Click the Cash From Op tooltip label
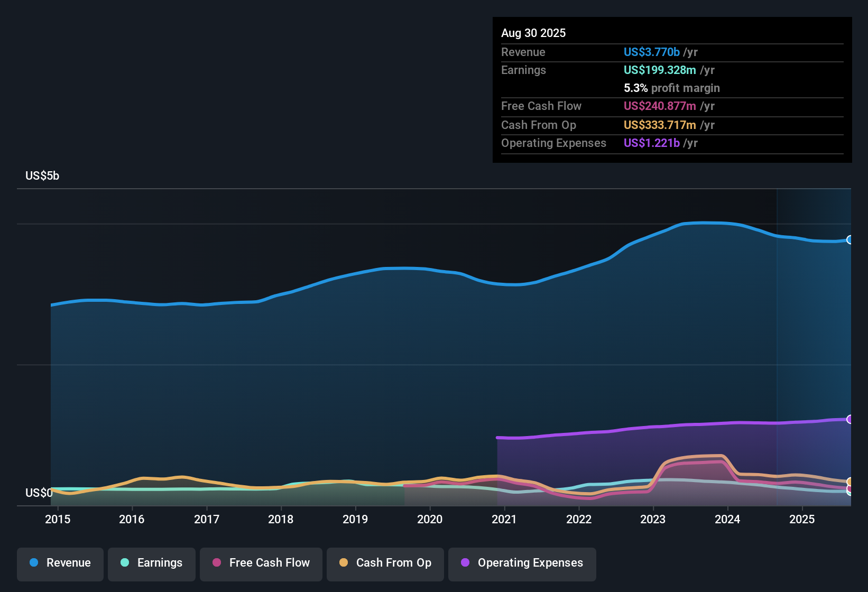Viewport: 868px width, 592px height. (539, 125)
